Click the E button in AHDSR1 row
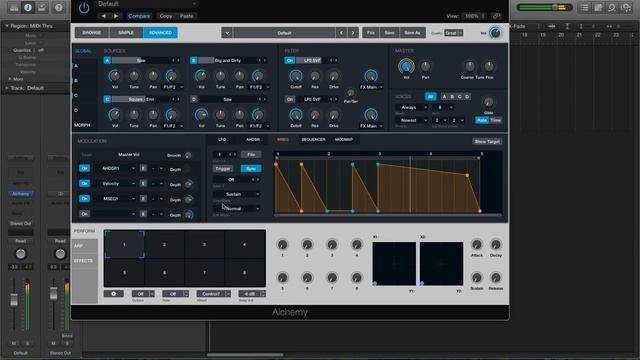This screenshot has width=640, height=360. [143, 168]
